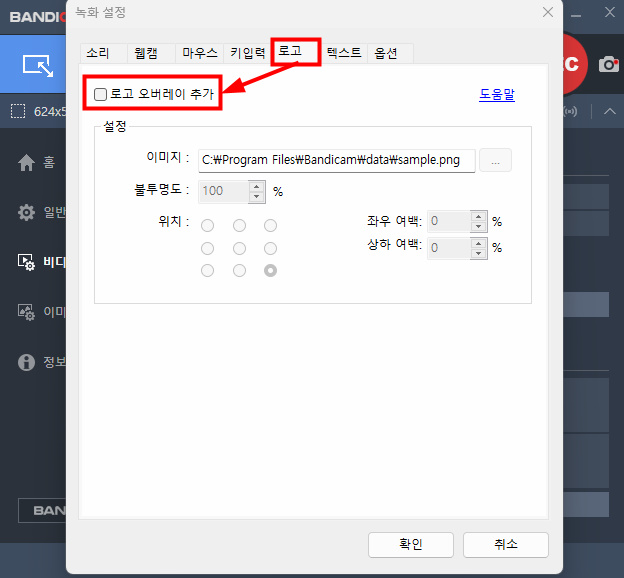The image size is (624, 578).
Task: Switch to the 소리 tab
Action: (98, 54)
